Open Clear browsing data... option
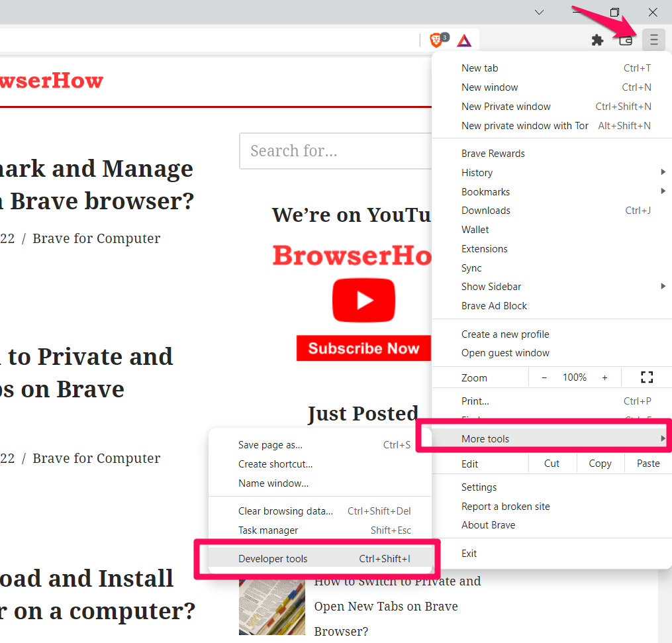 pos(320,511)
